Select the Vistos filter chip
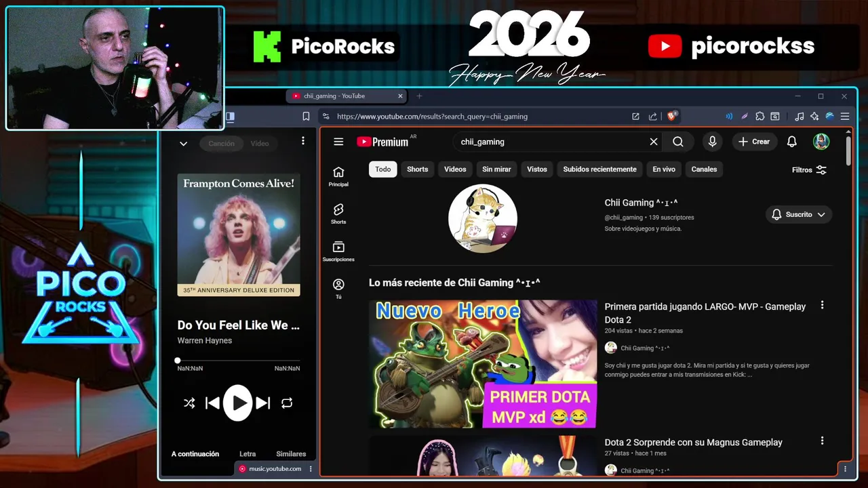The image size is (868, 488). [x=537, y=169]
